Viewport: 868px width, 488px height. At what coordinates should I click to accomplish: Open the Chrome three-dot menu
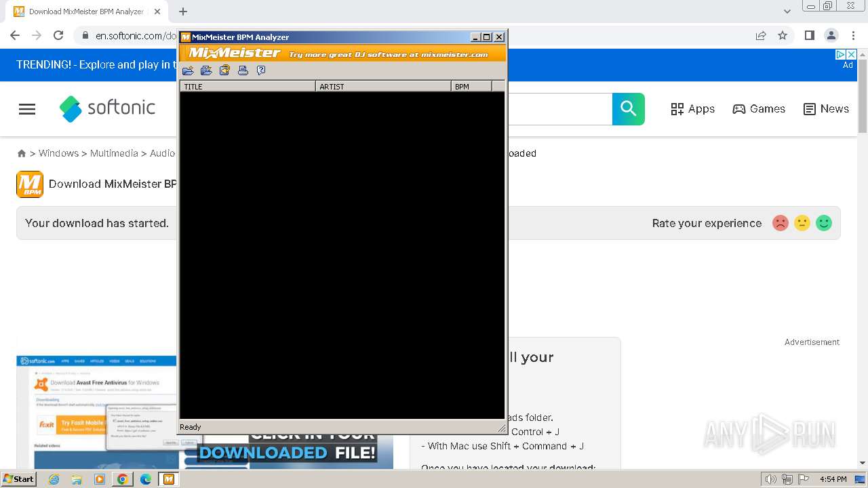click(x=853, y=35)
